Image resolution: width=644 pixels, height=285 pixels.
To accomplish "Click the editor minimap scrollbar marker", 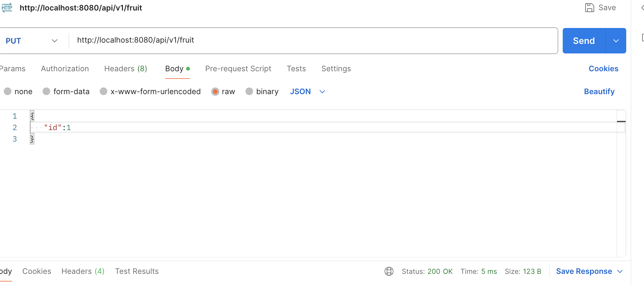I will 621,122.
